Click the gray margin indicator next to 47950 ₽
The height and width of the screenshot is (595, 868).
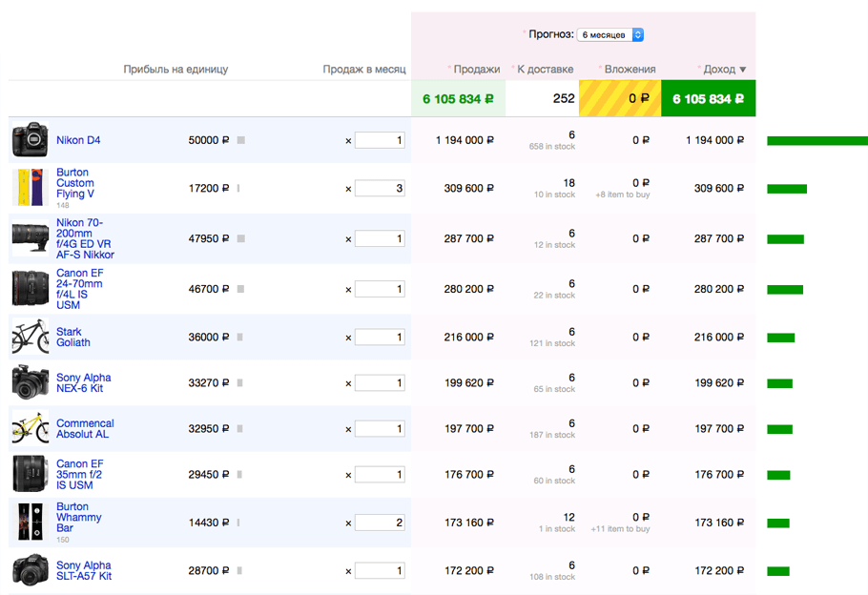point(240,238)
